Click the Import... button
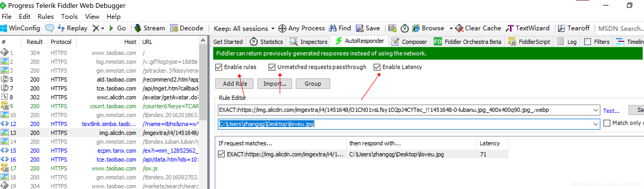This screenshot has height=189, width=644. pyautogui.click(x=275, y=84)
